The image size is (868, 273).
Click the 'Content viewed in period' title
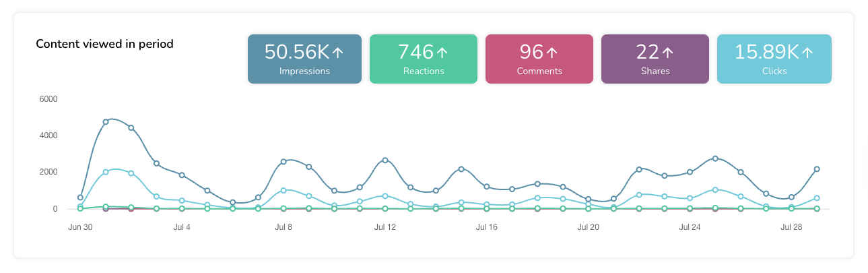point(104,44)
